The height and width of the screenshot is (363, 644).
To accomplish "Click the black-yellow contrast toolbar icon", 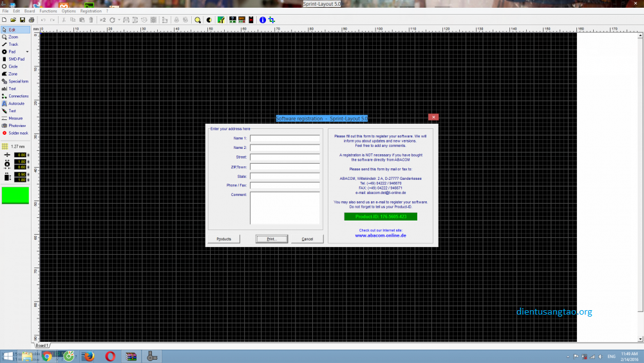I will coord(209,20).
